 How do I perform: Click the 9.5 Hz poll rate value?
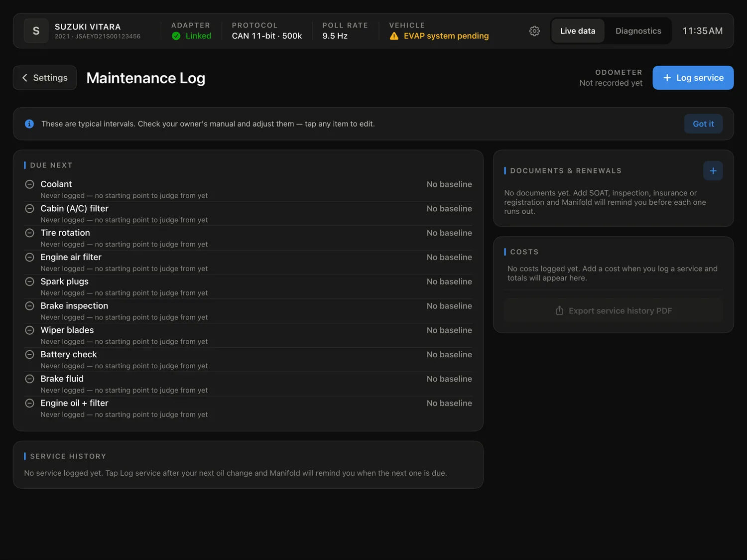(x=335, y=36)
